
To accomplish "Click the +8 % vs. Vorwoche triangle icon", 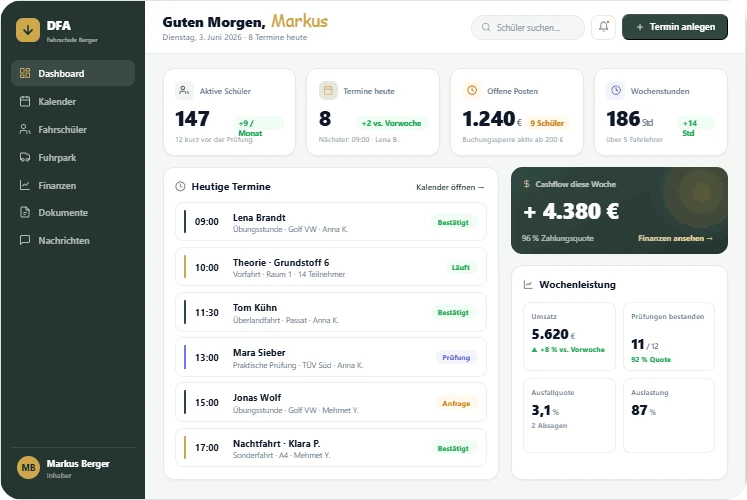I will point(535,350).
